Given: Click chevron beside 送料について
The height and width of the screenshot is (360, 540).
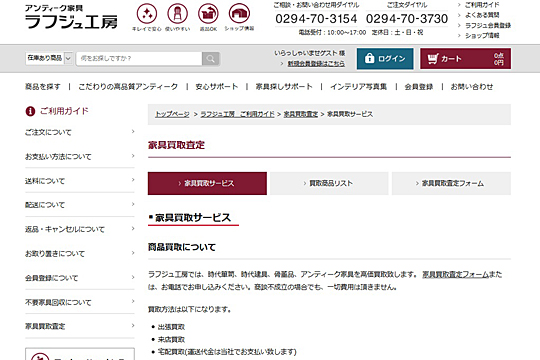Looking at the screenshot, I should point(133,180).
